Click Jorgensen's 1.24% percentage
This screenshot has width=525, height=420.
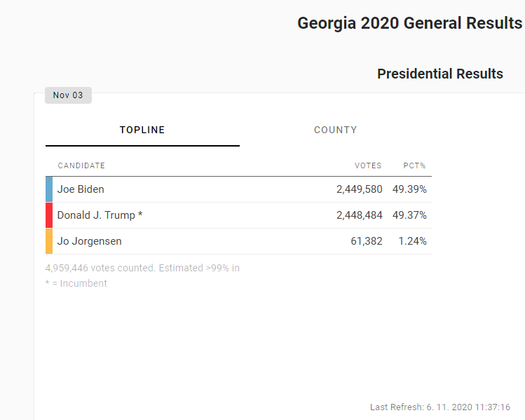(x=412, y=241)
